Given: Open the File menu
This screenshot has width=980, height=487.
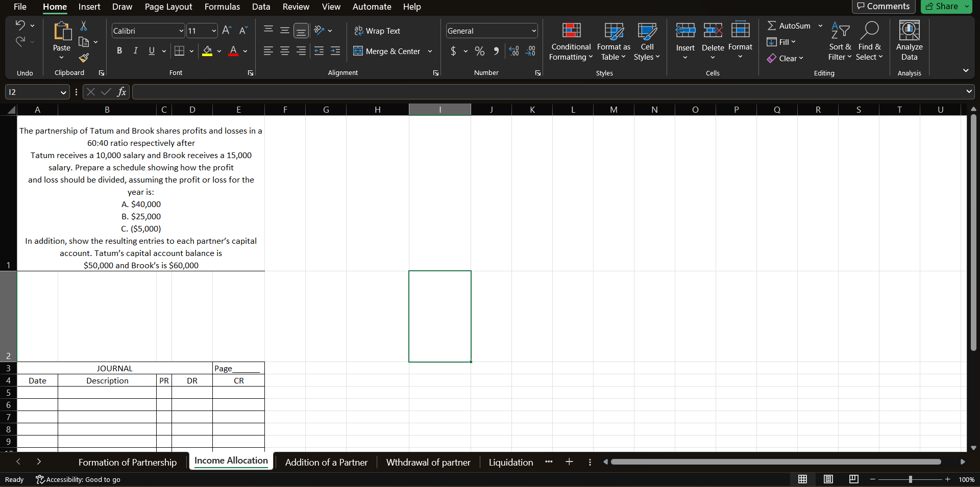Looking at the screenshot, I should click(x=20, y=7).
